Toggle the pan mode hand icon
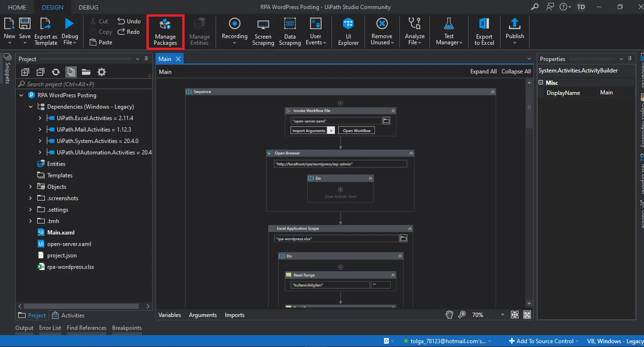The width and height of the screenshot is (644, 347). click(449, 315)
